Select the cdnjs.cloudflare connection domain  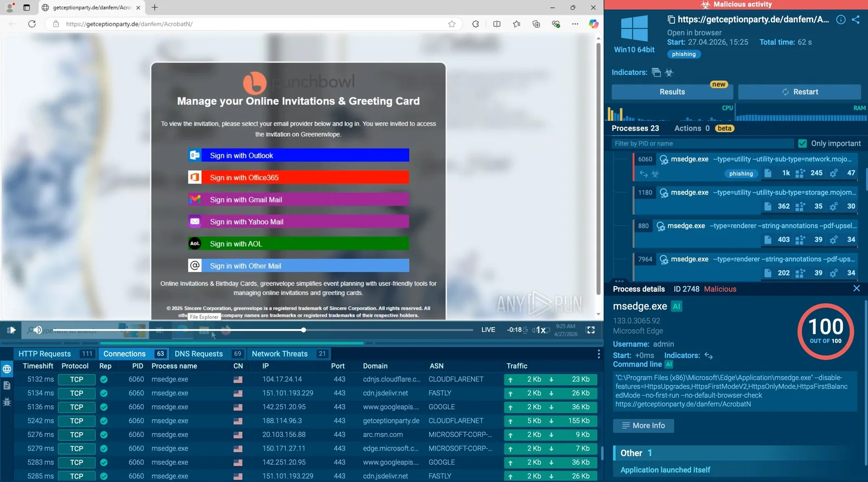392,380
